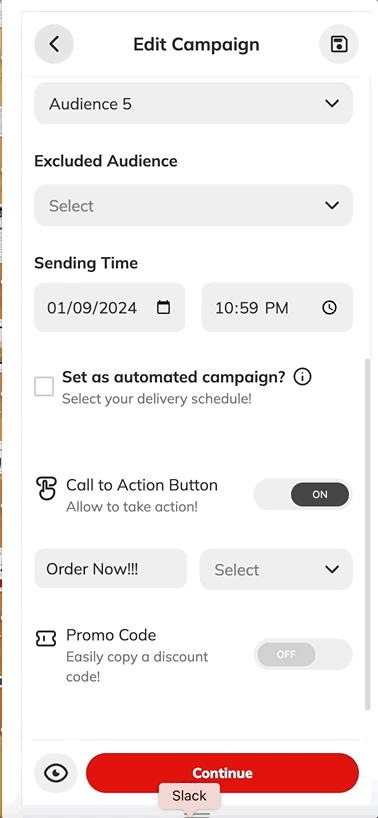378x818 pixels.
Task: Expand the Audience 5 dropdown
Action: click(x=193, y=103)
